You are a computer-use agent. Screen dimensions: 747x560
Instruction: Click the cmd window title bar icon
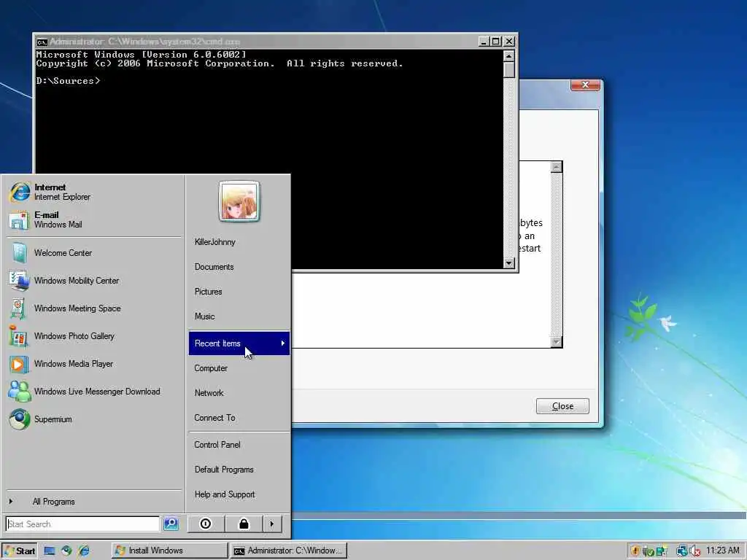pyautogui.click(x=42, y=42)
